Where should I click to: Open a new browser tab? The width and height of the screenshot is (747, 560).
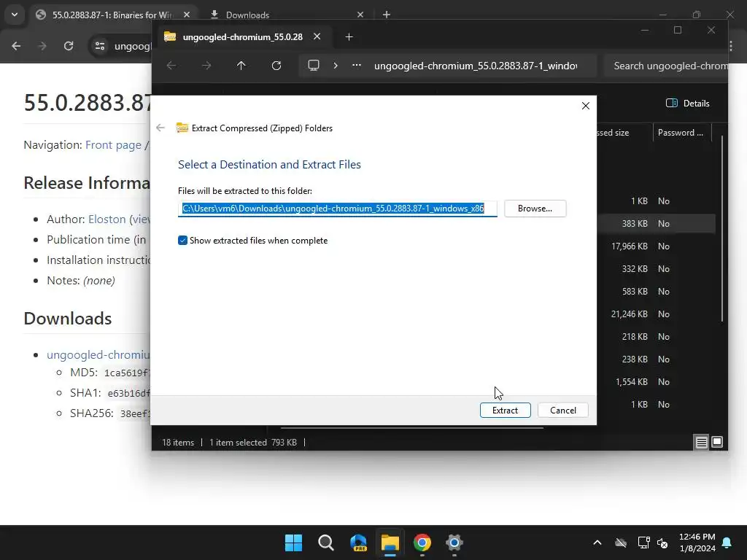tap(387, 15)
